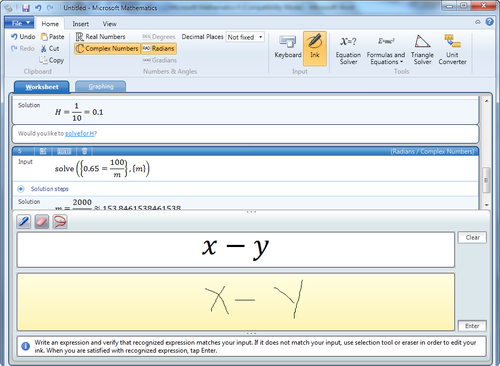The image size is (500, 366).
Task: Set angle unit to Gradians
Action: [x=160, y=60]
